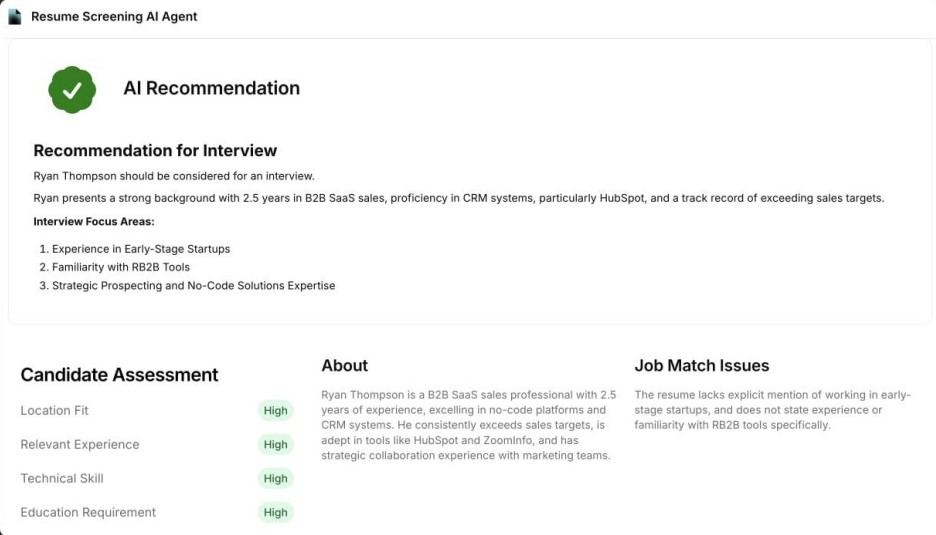Click focus area Familiarity with RB2B Tools
Screen dimensions: 936x535
(x=121, y=268)
